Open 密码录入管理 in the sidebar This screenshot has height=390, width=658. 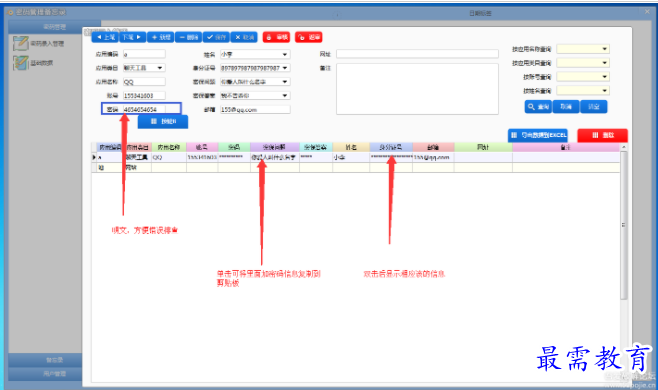[x=39, y=44]
